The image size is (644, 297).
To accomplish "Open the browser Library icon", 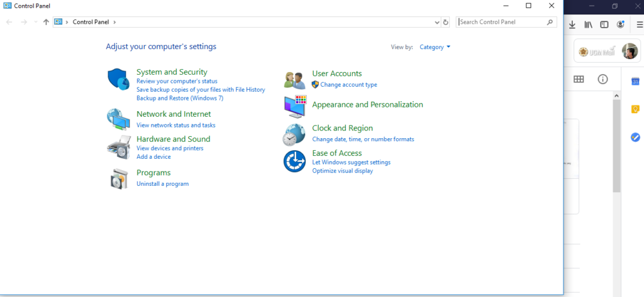I will (x=588, y=25).
